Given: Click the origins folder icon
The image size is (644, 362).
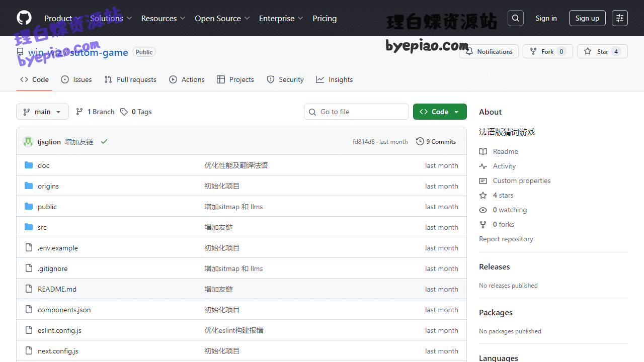Looking at the screenshot, I should pos(29,186).
